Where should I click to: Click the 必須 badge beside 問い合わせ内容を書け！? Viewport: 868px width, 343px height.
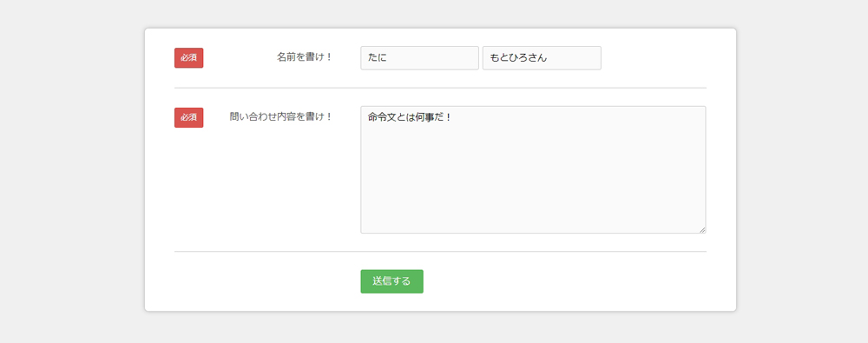pyautogui.click(x=188, y=117)
